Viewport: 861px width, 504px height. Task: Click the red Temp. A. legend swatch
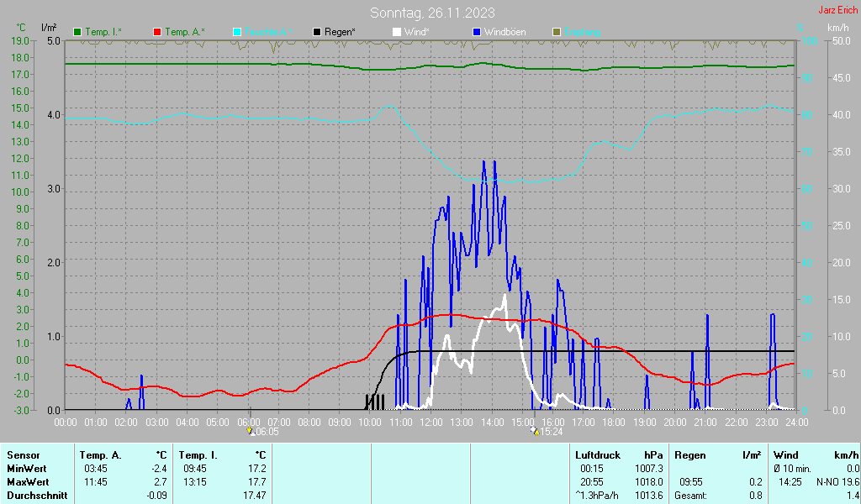157,33
